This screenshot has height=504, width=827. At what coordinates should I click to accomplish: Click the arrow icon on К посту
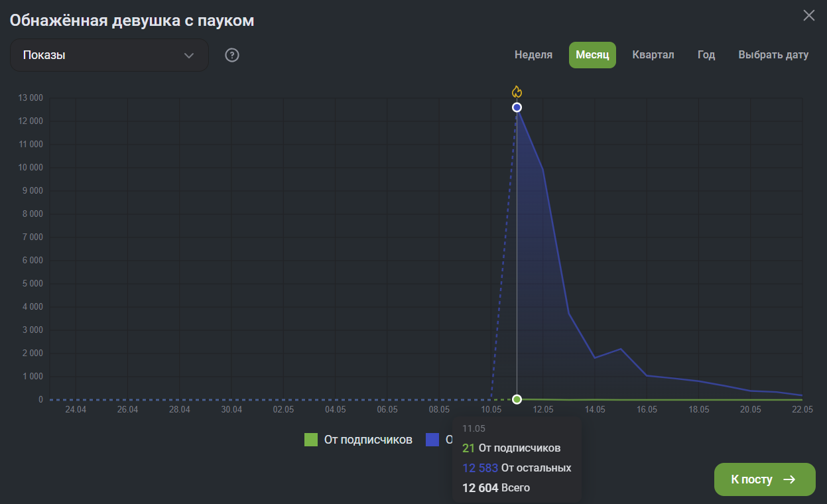(x=789, y=479)
